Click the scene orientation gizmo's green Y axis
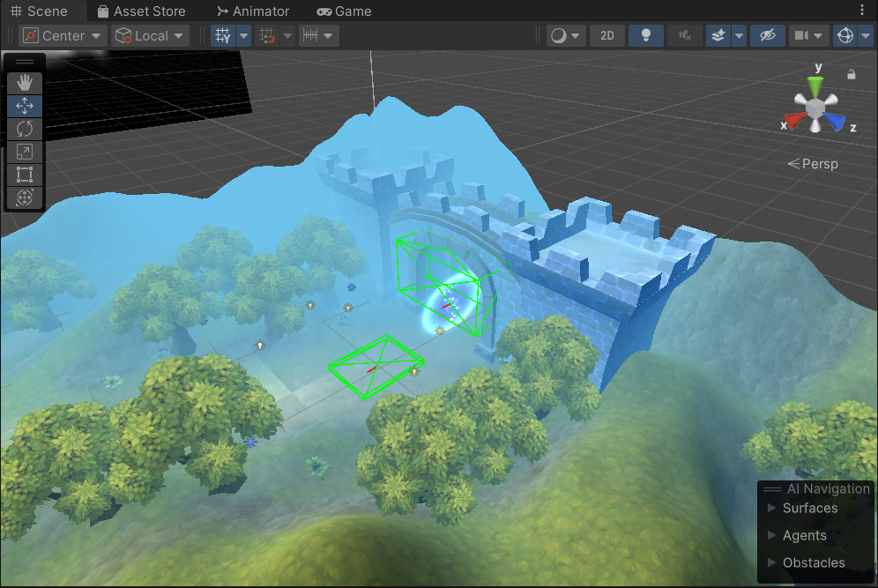The height and width of the screenshot is (588, 878). coord(816,86)
